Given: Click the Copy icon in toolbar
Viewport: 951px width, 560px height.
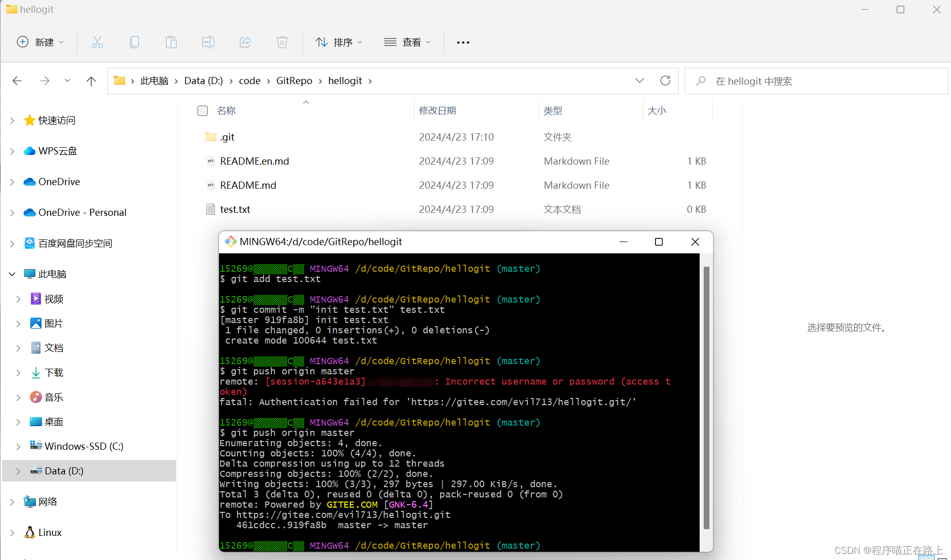Looking at the screenshot, I should tap(134, 42).
